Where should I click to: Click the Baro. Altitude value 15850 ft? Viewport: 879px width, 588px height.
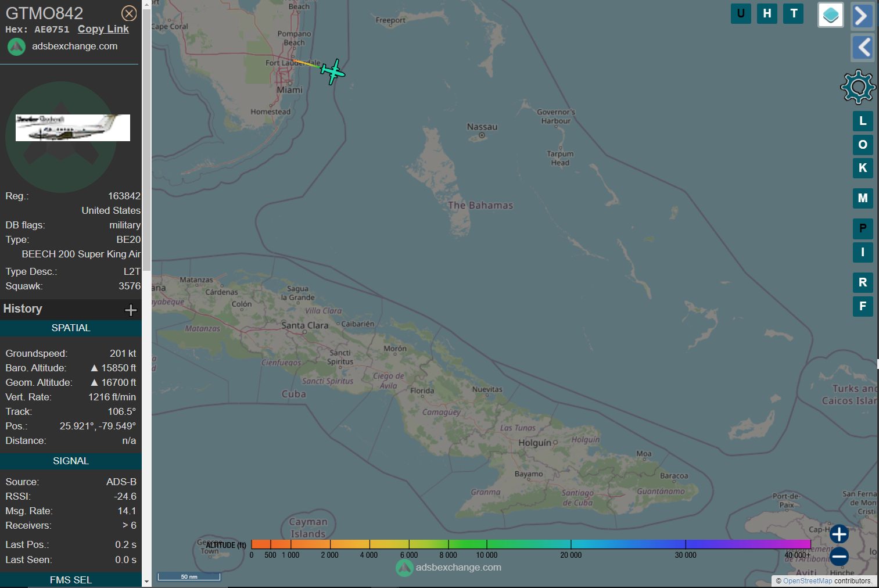pos(114,368)
